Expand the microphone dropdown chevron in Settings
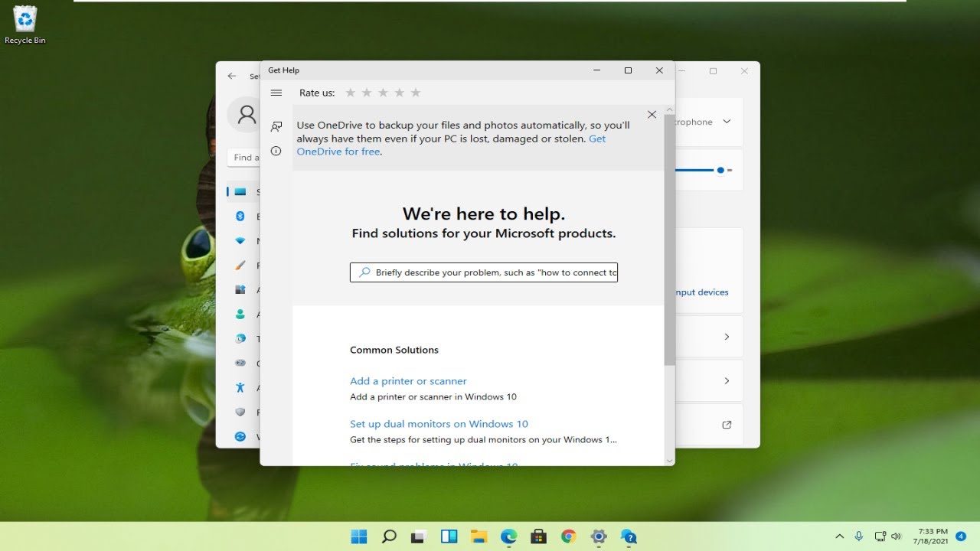Image resolution: width=980 pixels, height=551 pixels. (x=727, y=122)
